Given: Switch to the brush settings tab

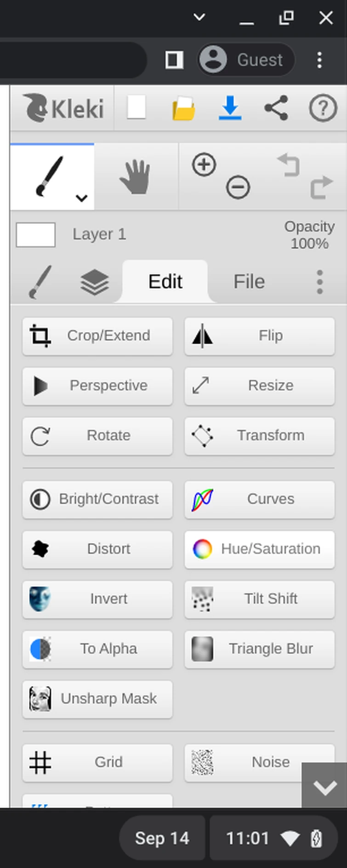Looking at the screenshot, I should pos(40,282).
